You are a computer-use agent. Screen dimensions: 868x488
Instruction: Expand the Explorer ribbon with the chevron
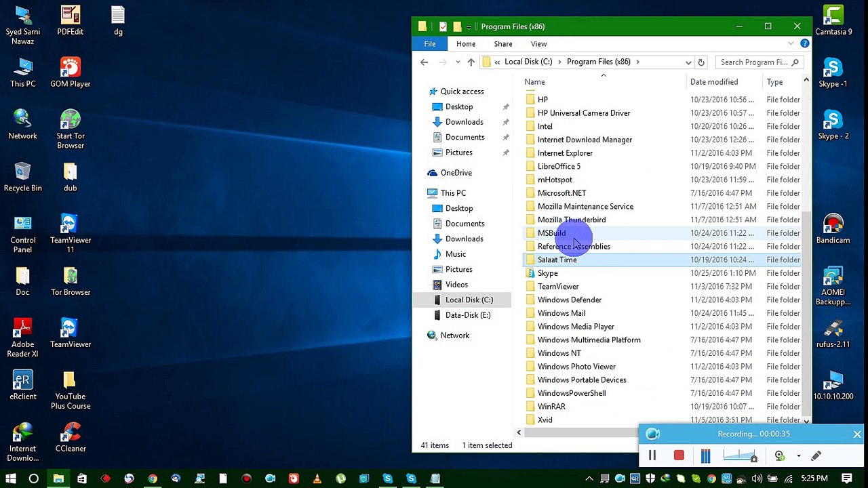[791, 44]
